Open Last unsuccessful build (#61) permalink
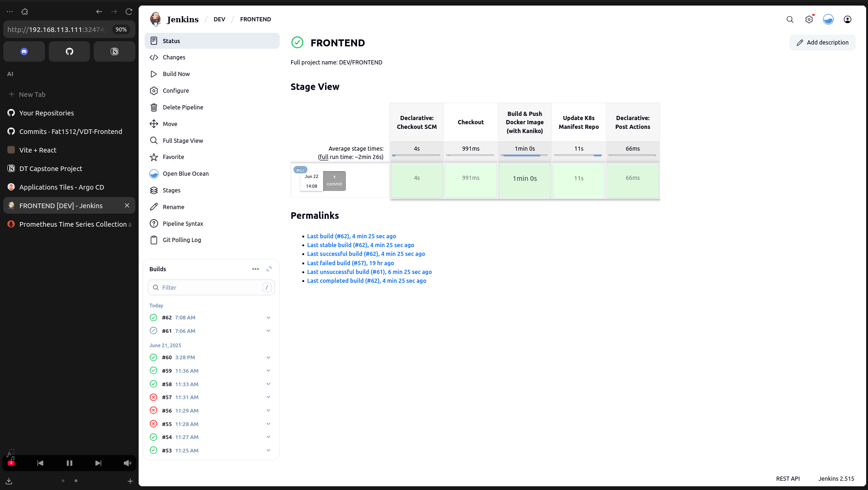Screen dimensions: 868x490 369,272
